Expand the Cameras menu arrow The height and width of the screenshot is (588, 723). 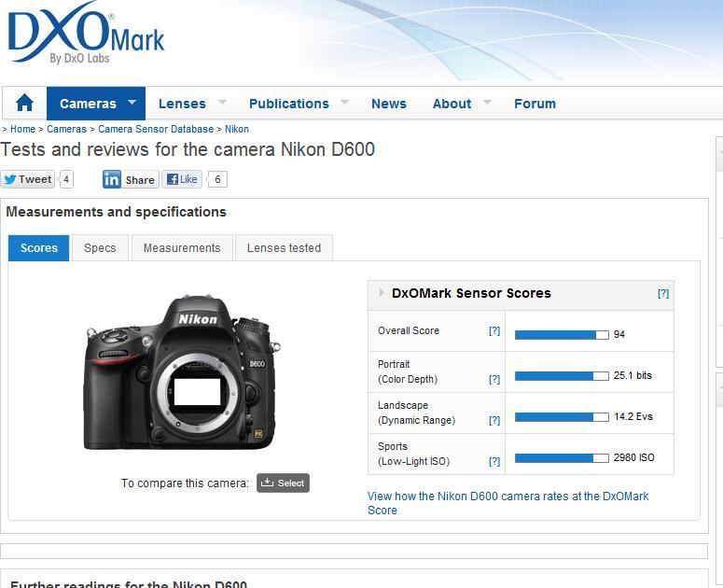point(132,102)
